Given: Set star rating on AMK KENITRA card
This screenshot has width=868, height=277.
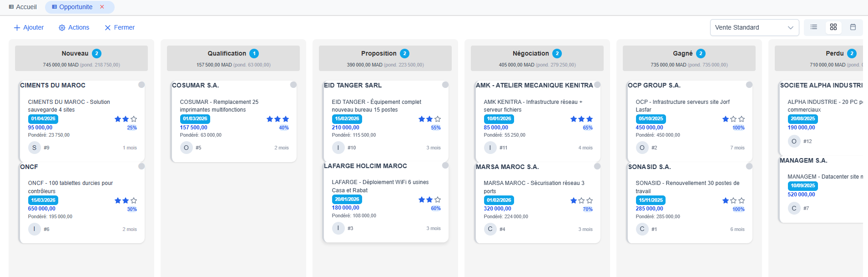Looking at the screenshot, I should 581,119.
